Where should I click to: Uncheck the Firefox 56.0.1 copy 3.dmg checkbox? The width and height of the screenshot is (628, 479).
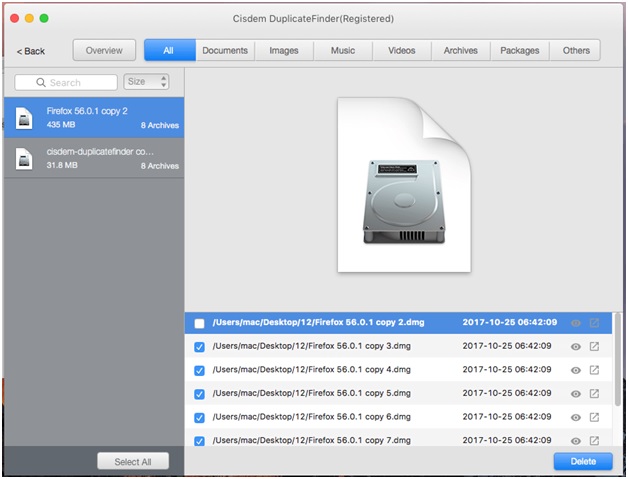click(x=199, y=347)
